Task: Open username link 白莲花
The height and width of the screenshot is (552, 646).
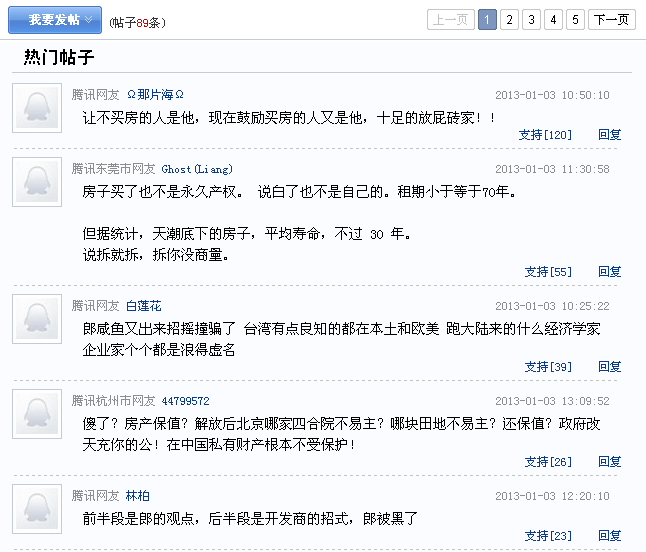Action: 143,306
